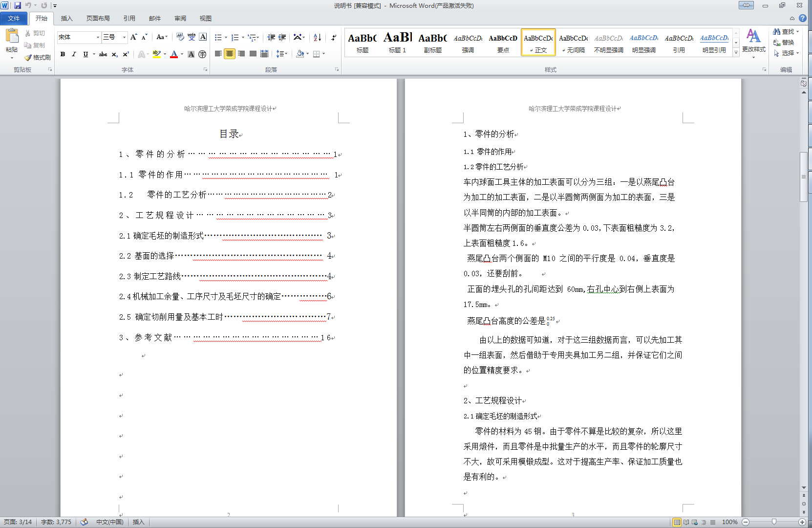This screenshot has height=528, width=812.
Task: Toggle italic formatting
Action: (74, 54)
